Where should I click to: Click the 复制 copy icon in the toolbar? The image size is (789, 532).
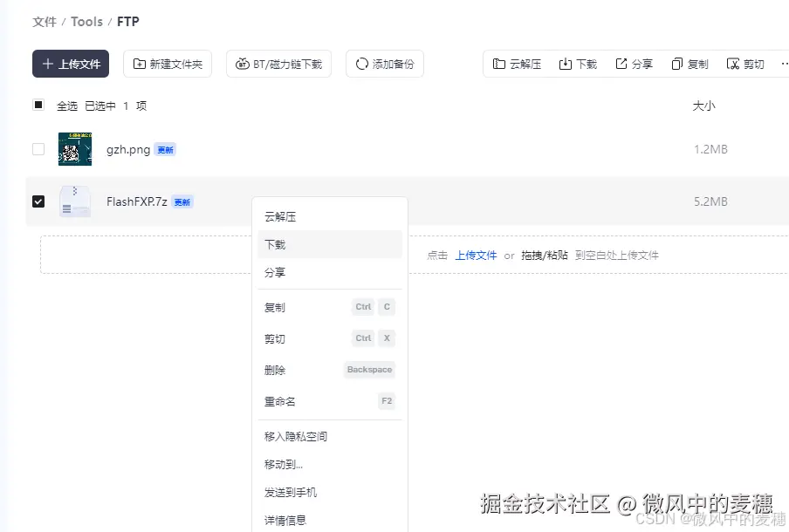coord(676,63)
